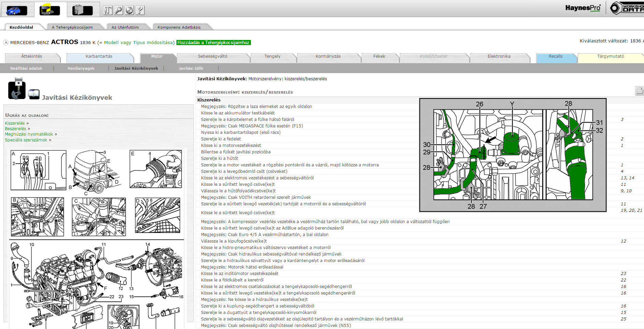Screen dimensions: 644x329
Task: Open the A Tehergépkocsijaim tab
Action: 72,27
